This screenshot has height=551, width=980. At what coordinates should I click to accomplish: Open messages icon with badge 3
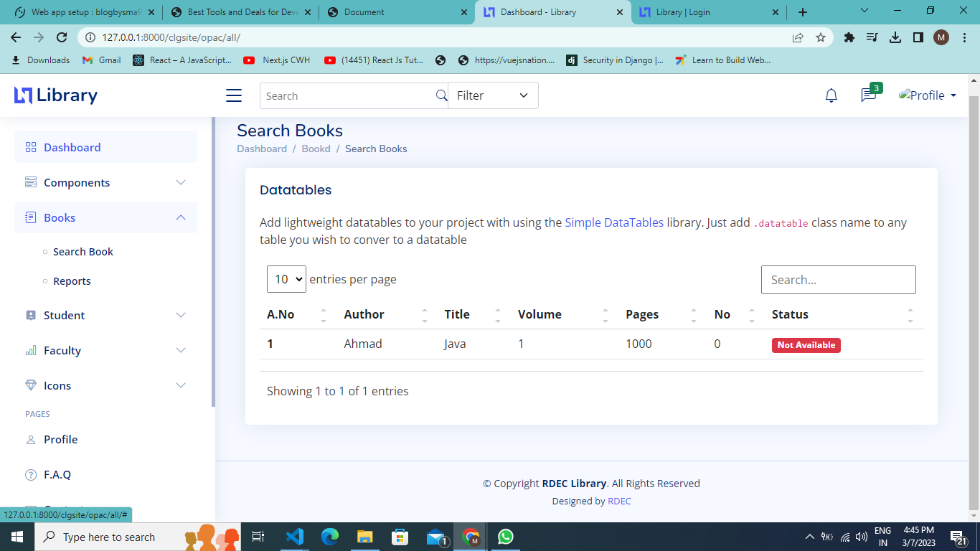click(869, 95)
